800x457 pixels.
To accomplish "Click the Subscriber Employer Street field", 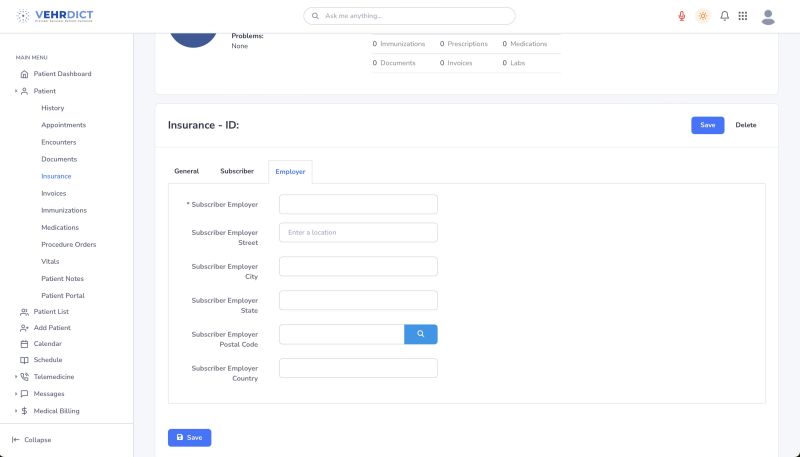I will [x=358, y=232].
